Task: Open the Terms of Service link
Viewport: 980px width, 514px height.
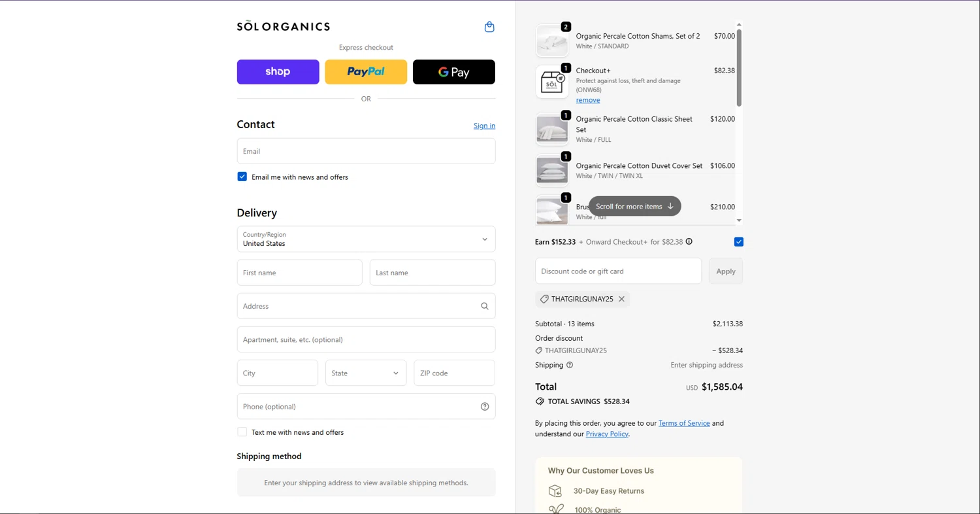Action: (684, 423)
